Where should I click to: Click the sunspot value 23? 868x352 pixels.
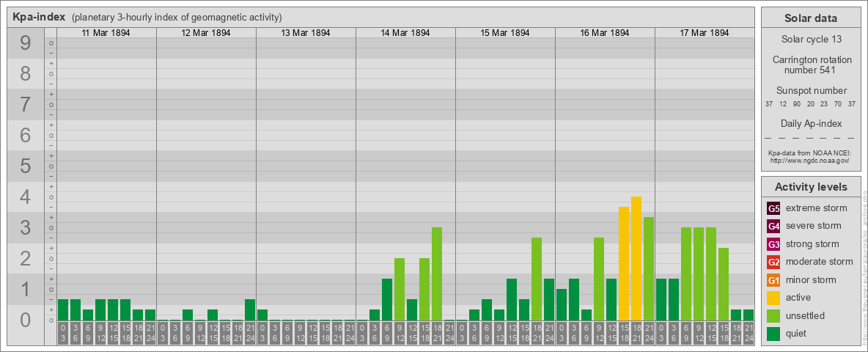(824, 104)
